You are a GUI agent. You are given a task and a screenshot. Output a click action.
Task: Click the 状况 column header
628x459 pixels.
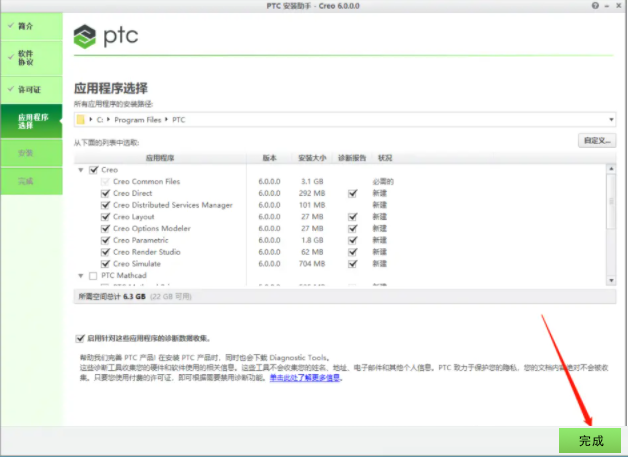pyautogui.click(x=385, y=158)
